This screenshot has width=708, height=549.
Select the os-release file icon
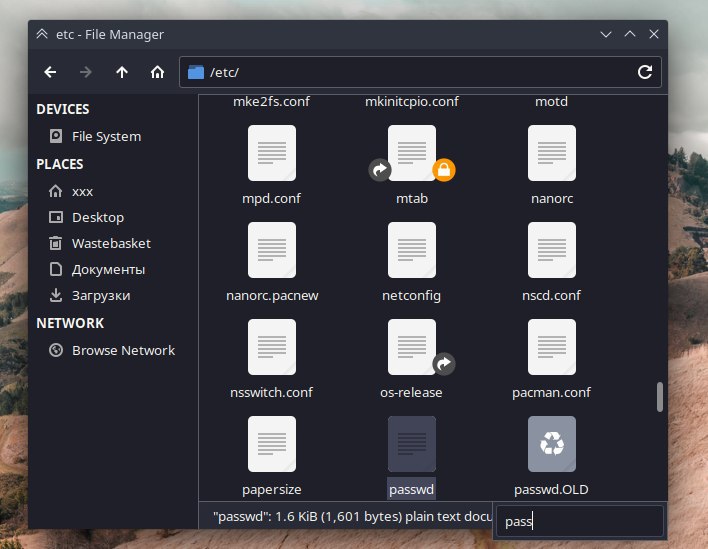(412, 347)
